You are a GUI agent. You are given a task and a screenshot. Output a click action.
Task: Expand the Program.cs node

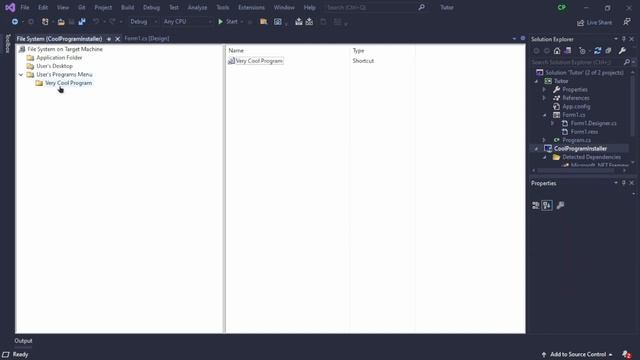pos(544,140)
